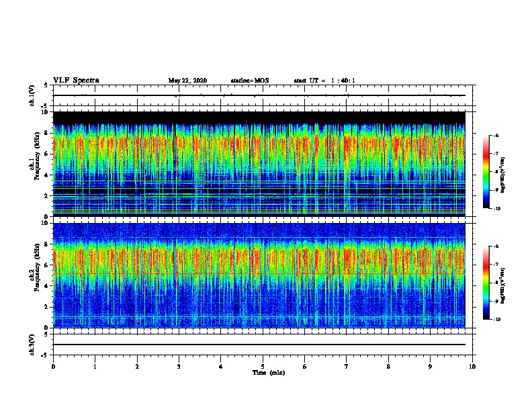Click time axis tick label "4"

click(221, 367)
